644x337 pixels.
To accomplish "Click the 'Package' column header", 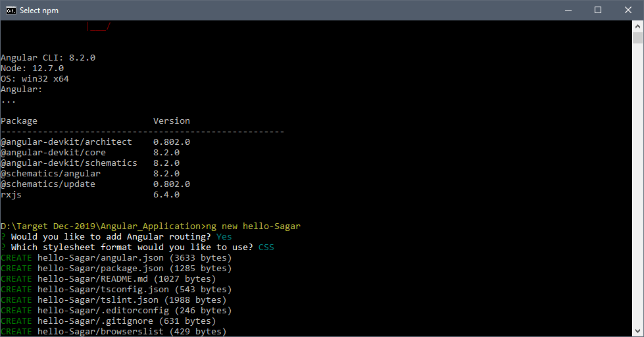I will point(19,121).
